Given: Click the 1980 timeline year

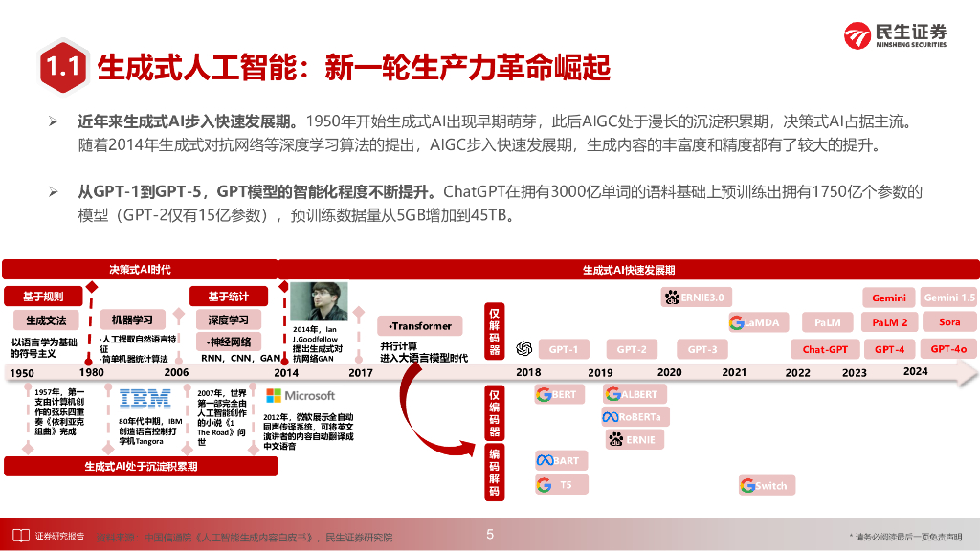Looking at the screenshot, I should (x=91, y=372).
